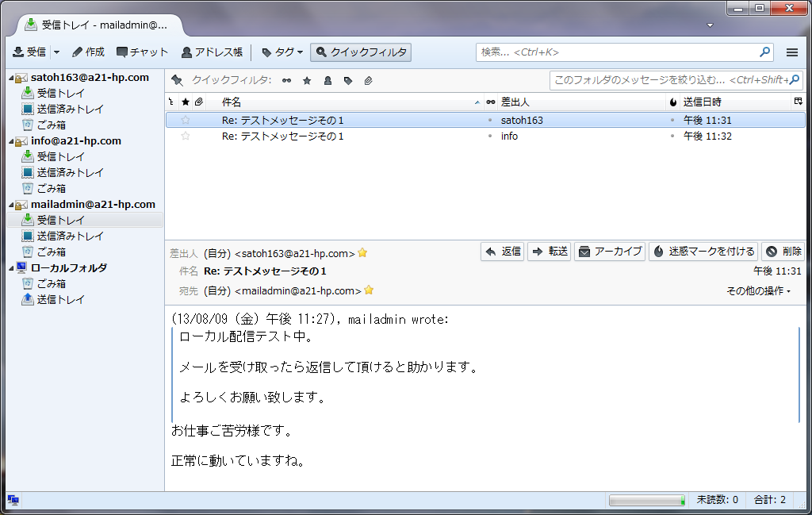812x515 pixels.
Task: Open the チャット chat button
Action: [143, 52]
